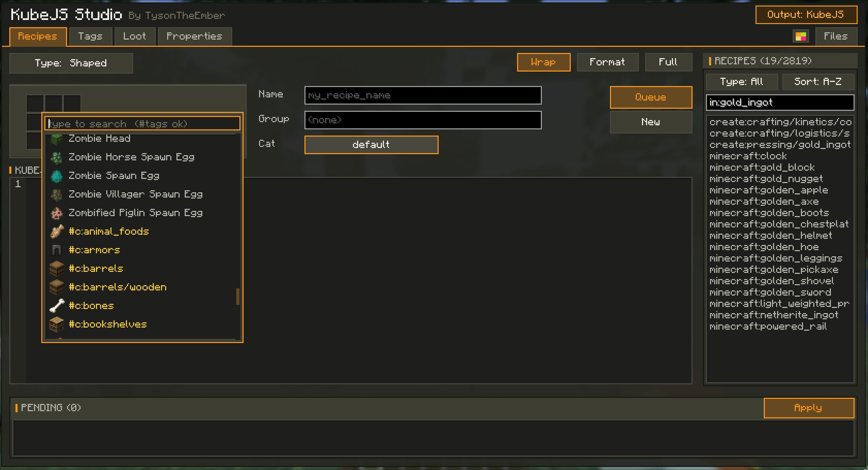Click the #c:bones bone icon
This screenshot has width=868, height=470.
point(57,306)
